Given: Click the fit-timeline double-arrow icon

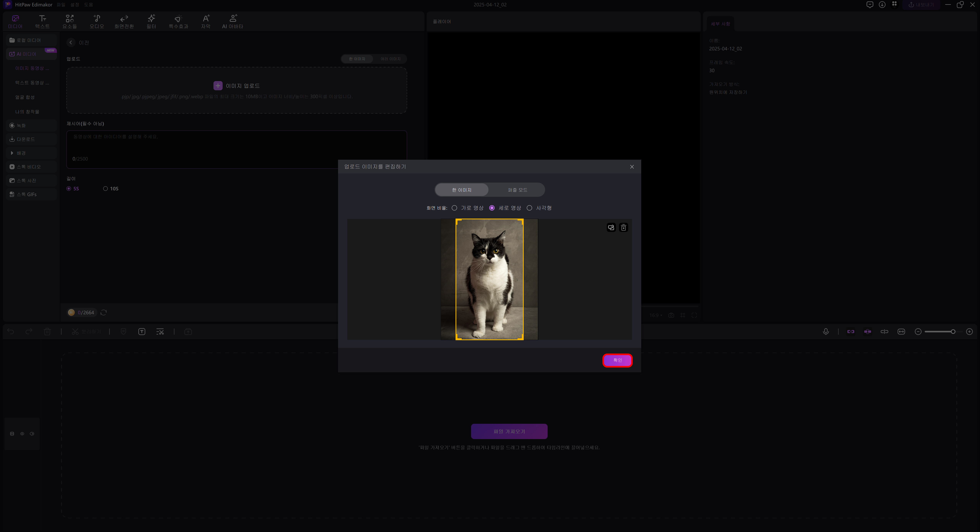Looking at the screenshot, I should point(901,332).
